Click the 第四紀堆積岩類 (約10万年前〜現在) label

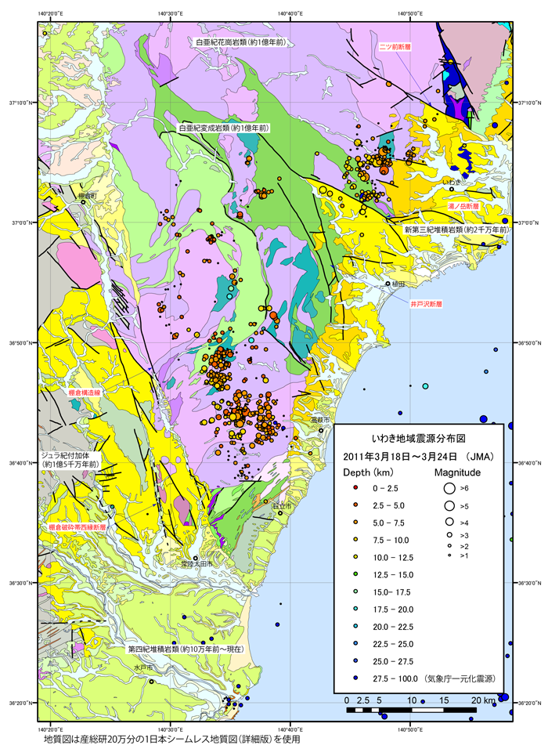point(186,649)
